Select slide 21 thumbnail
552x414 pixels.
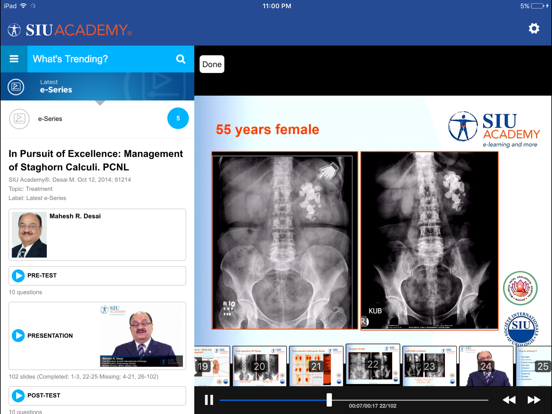coord(316,365)
